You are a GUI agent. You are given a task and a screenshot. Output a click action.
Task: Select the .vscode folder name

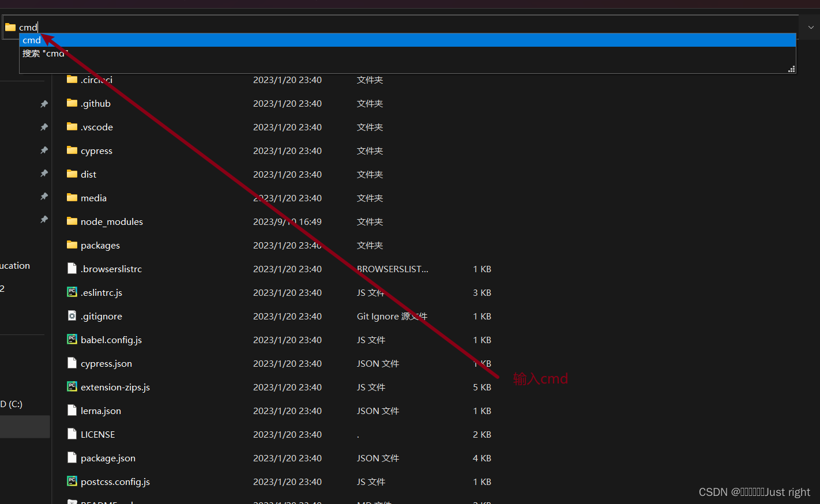[97, 127]
